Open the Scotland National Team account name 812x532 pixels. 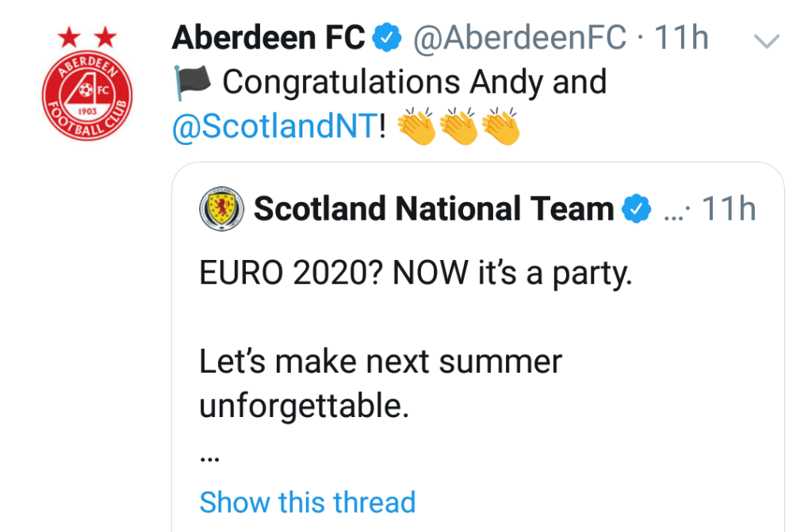coord(434,209)
